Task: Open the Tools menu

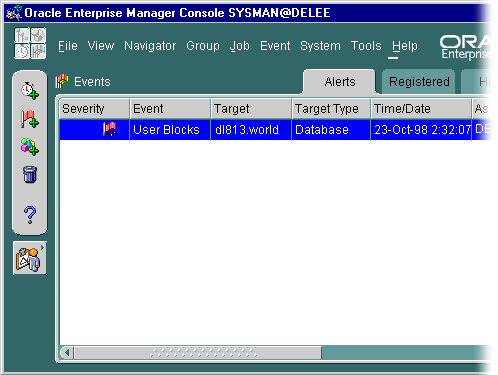Action: click(x=366, y=46)
